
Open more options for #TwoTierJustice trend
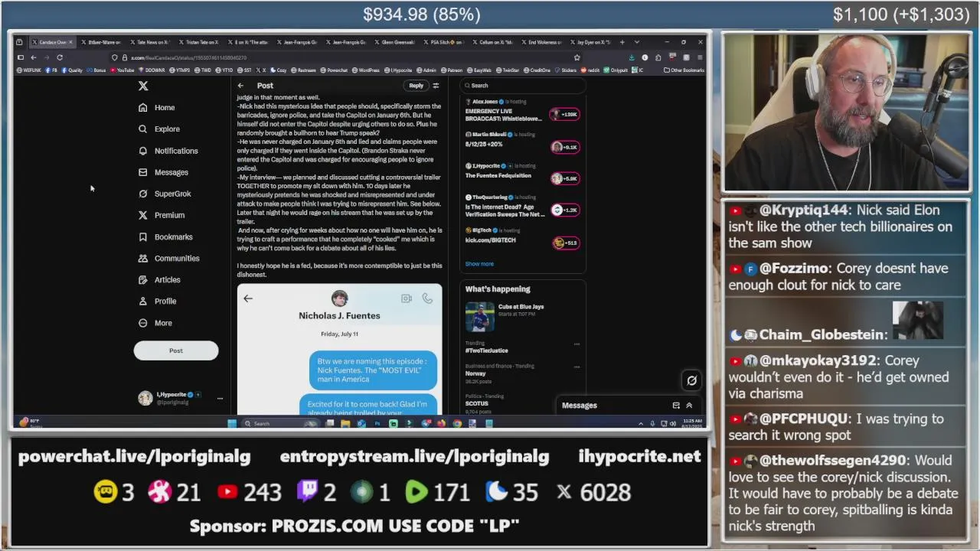pyautogui.click(x=577, y=344)
